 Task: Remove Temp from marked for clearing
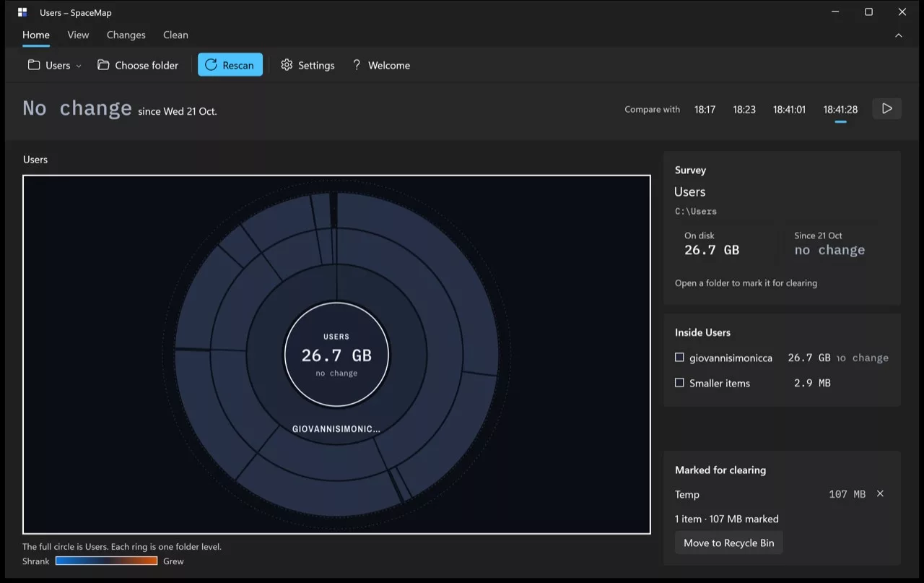[880, 494]
